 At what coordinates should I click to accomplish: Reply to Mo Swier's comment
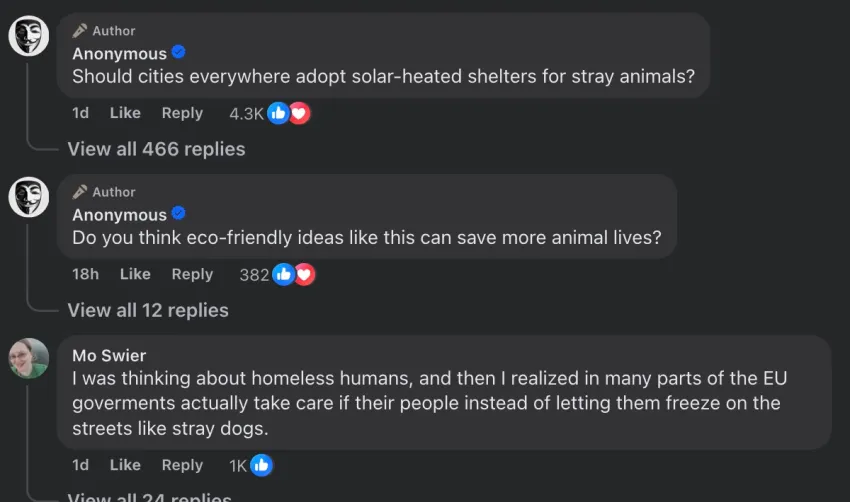pos(182,465)
